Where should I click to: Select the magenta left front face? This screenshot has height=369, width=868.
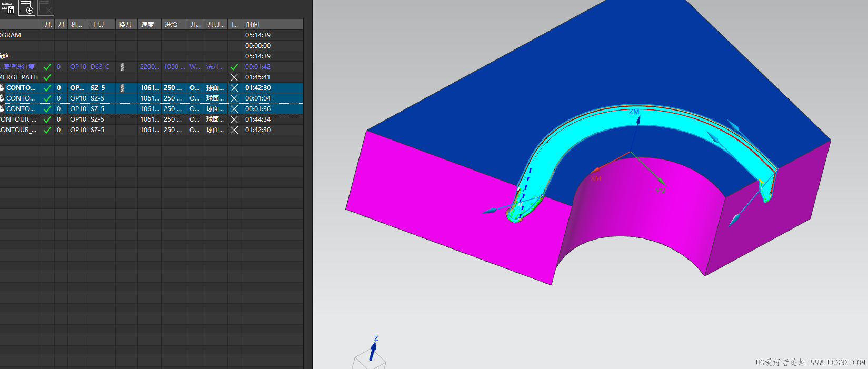coord(453,205)
